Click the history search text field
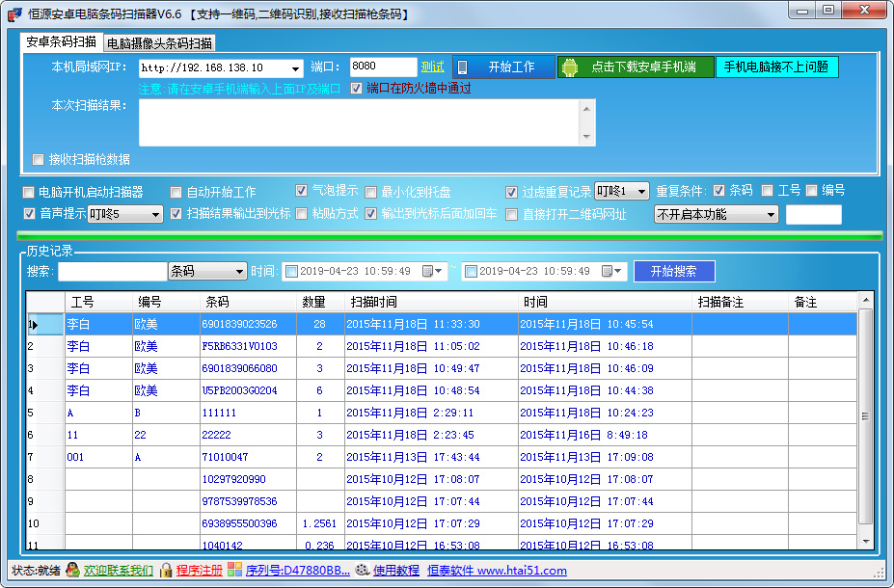The width and height of the screenshot is (894, 588). click(112, 271)
